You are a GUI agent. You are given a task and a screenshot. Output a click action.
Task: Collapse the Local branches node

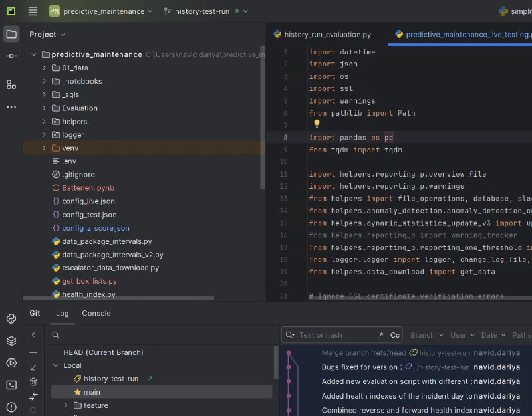(55, 365)
